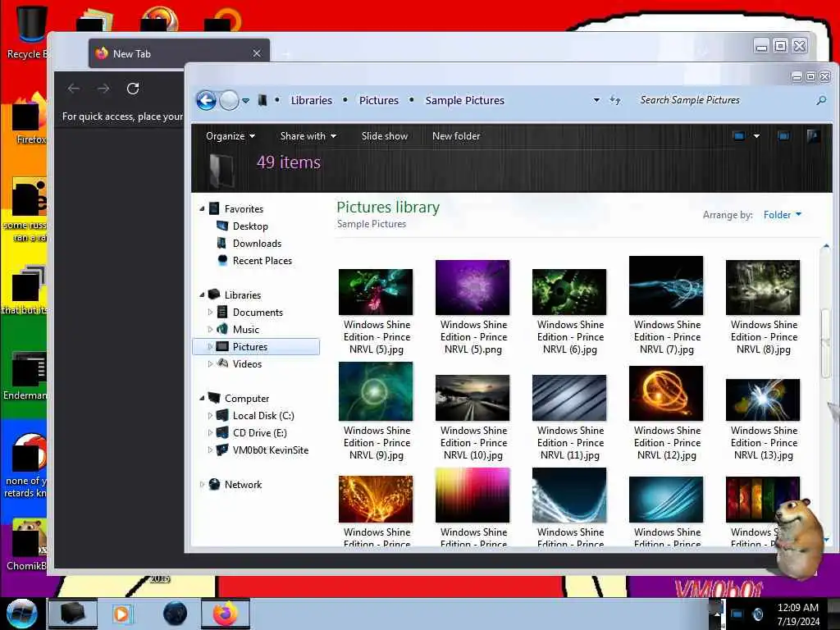Open the Organize menu

[x=231, y=136]
